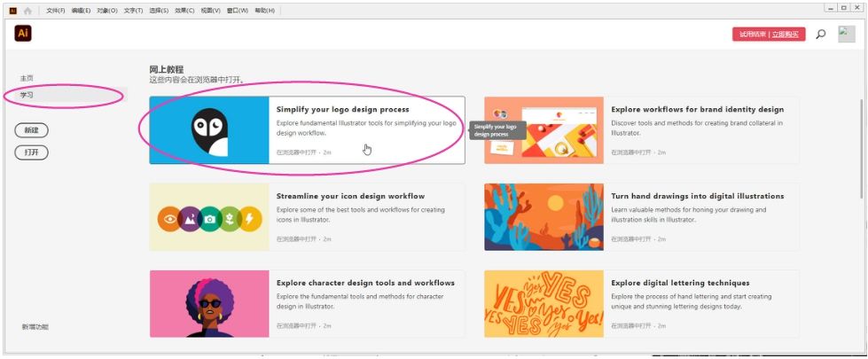This screenshot has height=359, width=868.
Task: Click title Streamline your icon design workflow
Action: coord(350,197)
